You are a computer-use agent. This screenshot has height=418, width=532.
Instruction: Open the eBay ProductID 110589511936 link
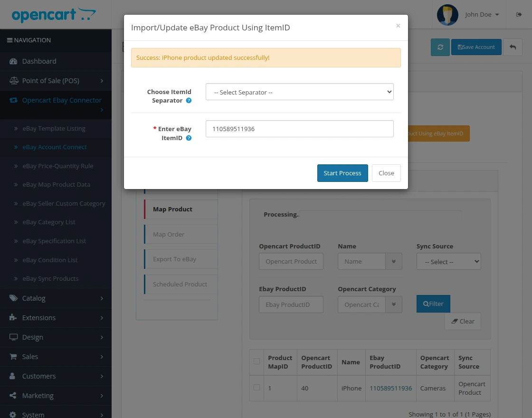coord(391,388)
